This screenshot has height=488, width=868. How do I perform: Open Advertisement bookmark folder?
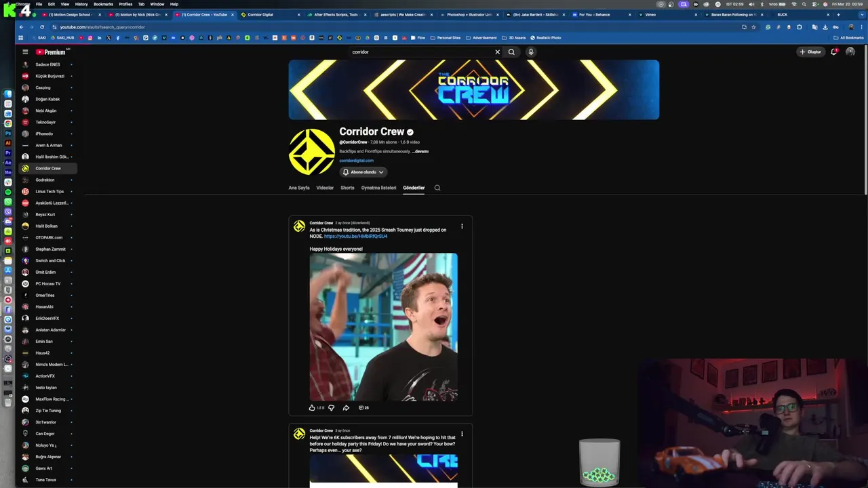[x=481, y=38]
